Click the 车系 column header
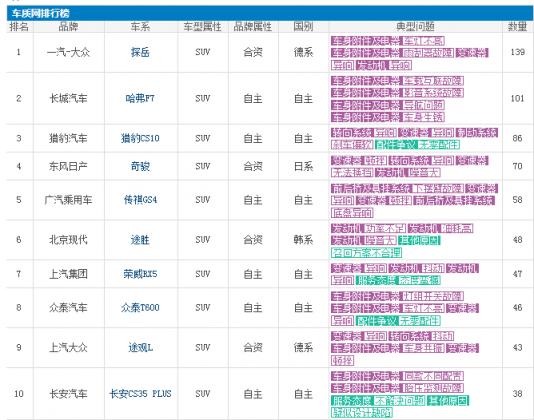This screenshot has width=534, height=420. click(140, 27)
